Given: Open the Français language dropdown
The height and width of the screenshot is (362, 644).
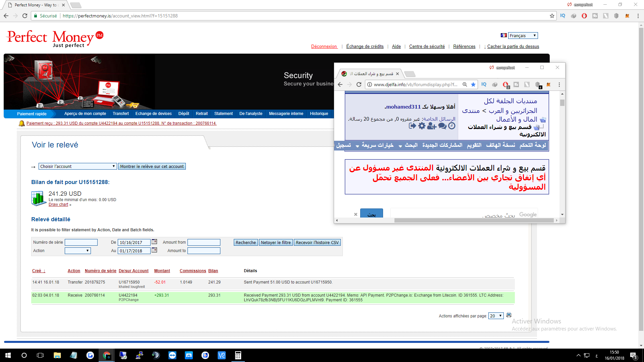Looking at the screenshot, I should point(523,36).
